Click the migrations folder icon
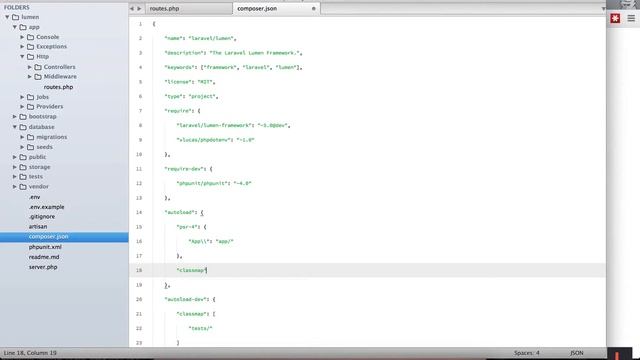640x360 pixels. (31, 137)
